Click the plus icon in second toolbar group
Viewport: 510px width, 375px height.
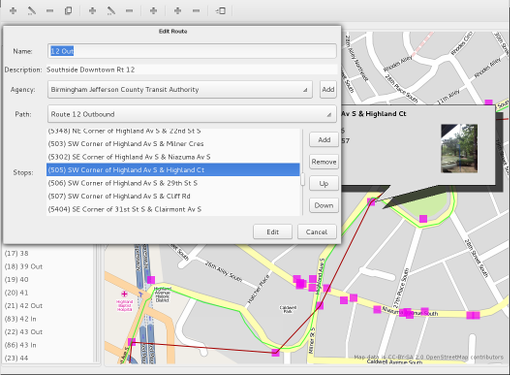(92, 11)
